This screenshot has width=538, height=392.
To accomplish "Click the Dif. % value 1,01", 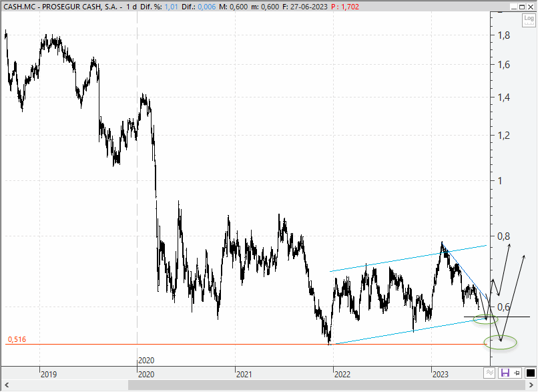I will pos(172,7).
